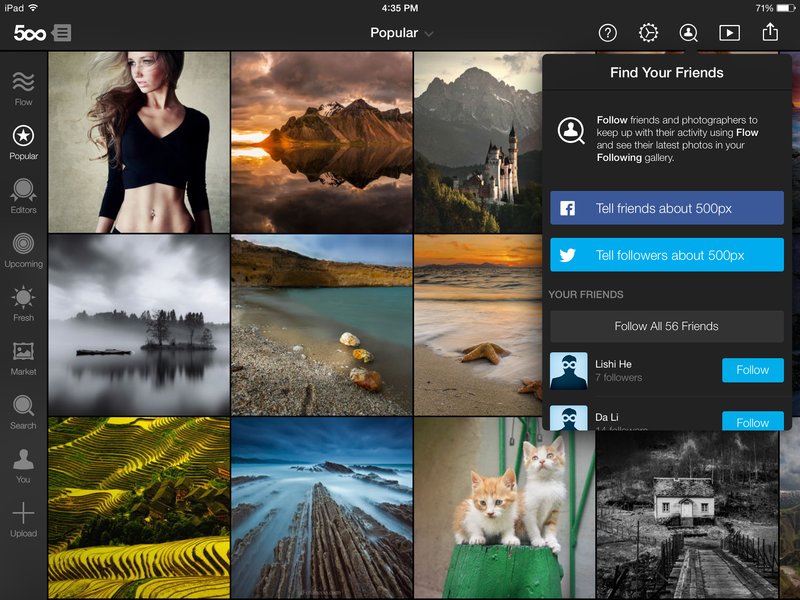Toggle the sidebar menu list icon
This screenshot has width=800, height=600.
click(62, 33)
